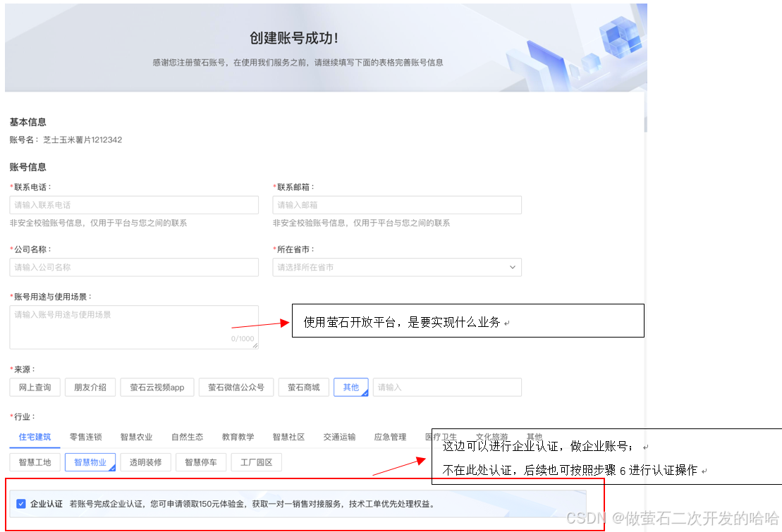Click the 联系电话 input field
Image resolution: width=782 pixels, height=532 pixels.
click(x=134, y=205)
